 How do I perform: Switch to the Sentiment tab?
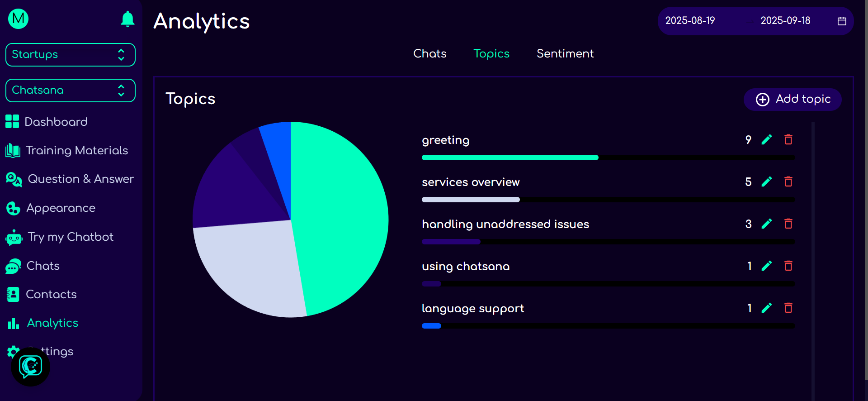point(565,54)
